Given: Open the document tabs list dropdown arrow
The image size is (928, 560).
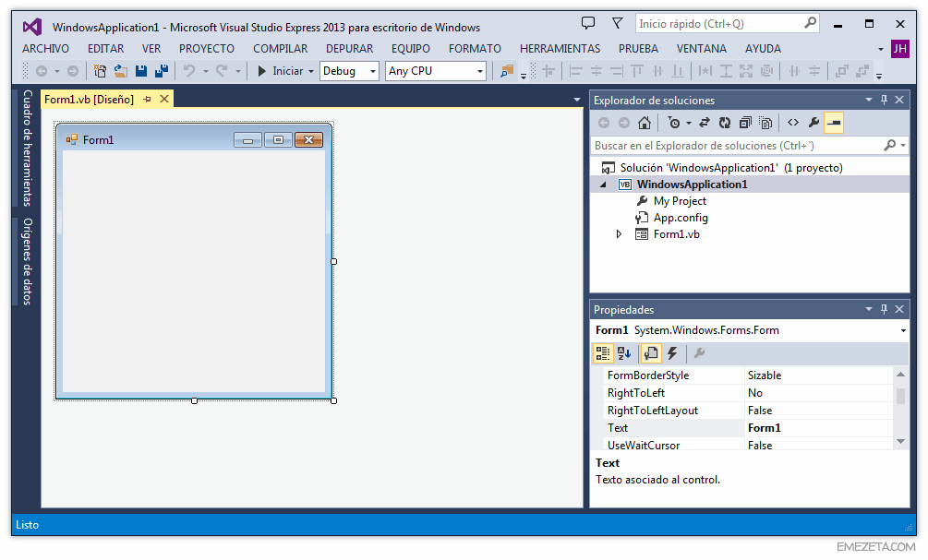Looking at the screenshot, I should pos(577,100).
